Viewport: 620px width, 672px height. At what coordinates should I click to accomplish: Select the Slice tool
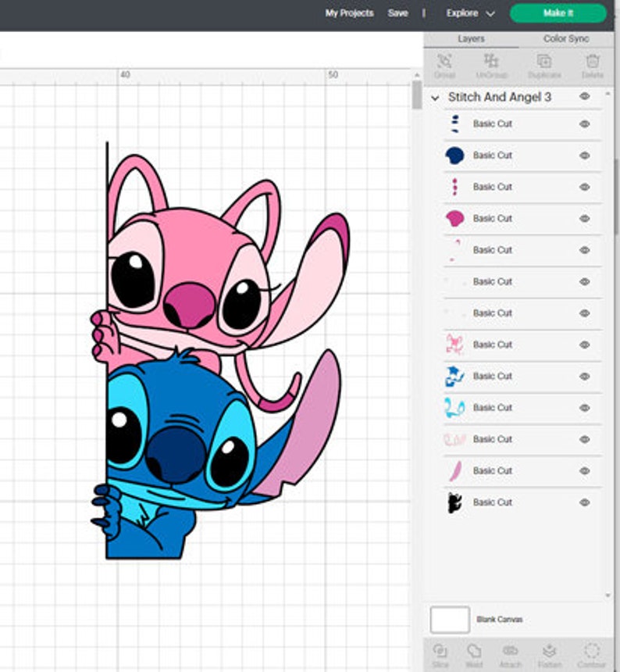click(440, 656)
